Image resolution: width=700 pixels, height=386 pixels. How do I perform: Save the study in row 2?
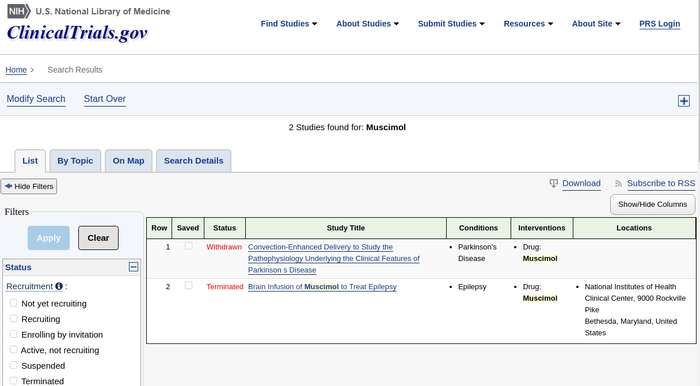[x=188, y=286]
